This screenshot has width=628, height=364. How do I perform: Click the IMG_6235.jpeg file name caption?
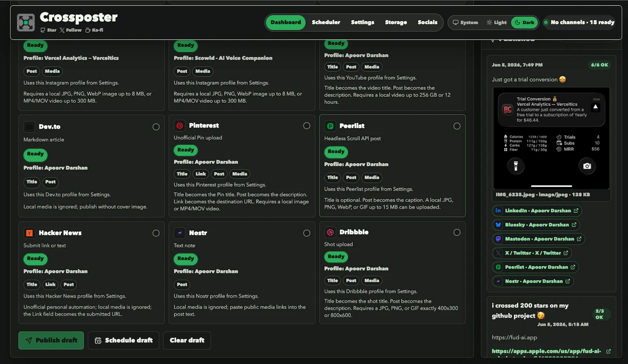tap(543, 195)
